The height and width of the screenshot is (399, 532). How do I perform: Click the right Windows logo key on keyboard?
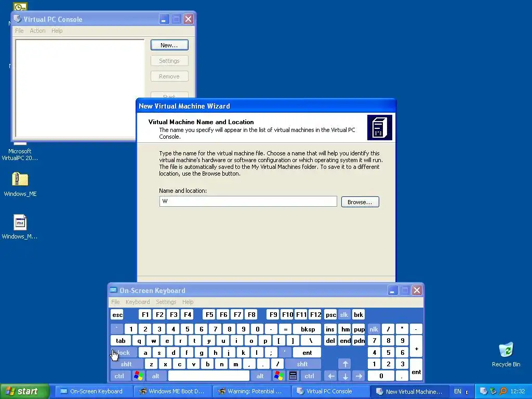[279, 376]
